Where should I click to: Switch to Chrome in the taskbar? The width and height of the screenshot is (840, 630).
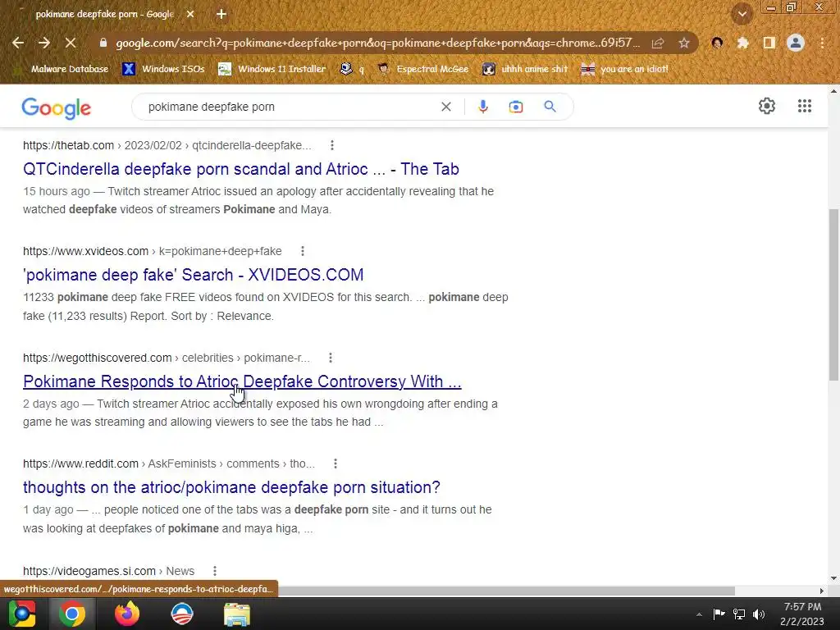[72, 614]
